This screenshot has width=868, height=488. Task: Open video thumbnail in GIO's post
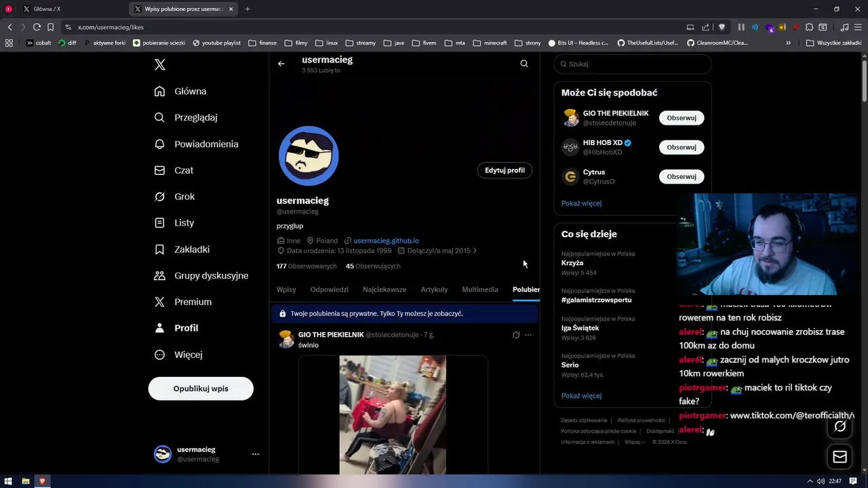click(x=393, y=415)
